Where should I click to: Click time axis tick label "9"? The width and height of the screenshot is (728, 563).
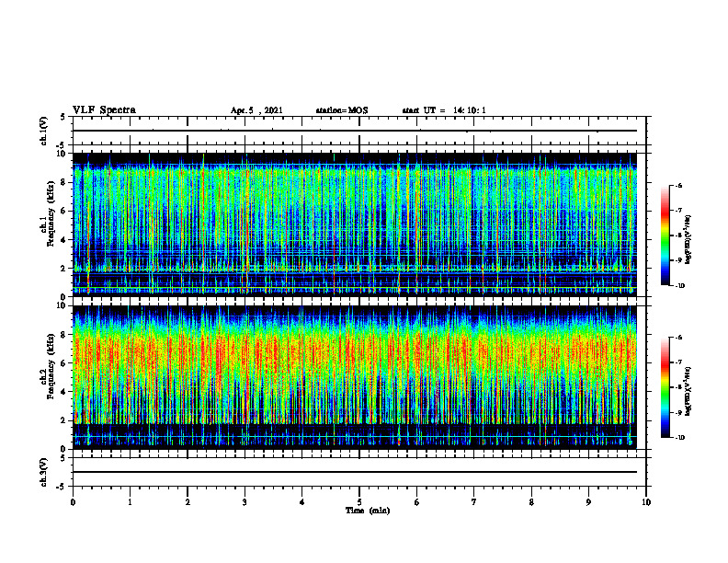coord(588,502)
